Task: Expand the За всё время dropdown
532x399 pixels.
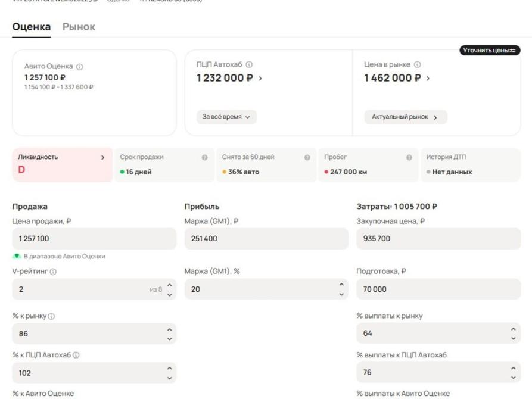Action: point(226,117)
